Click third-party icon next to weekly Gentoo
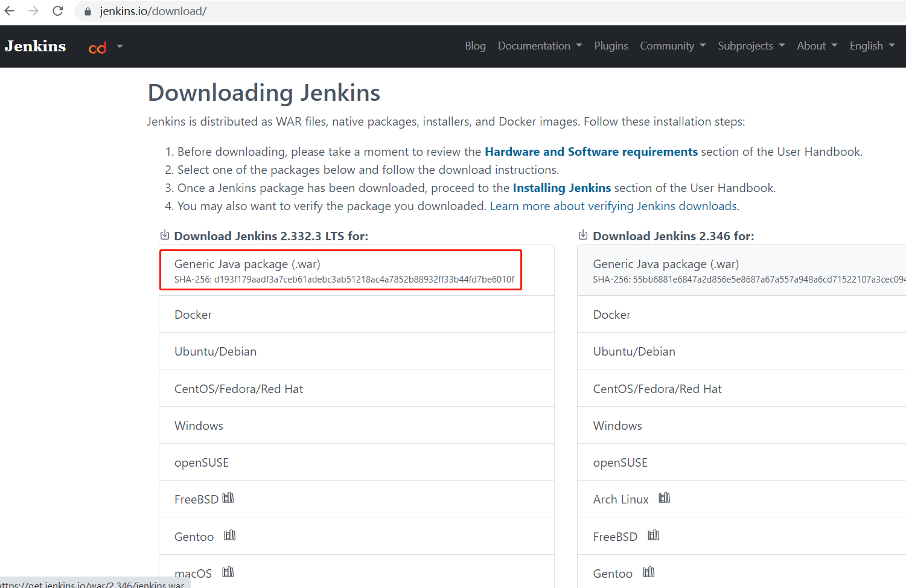This screenshot has width=906, height=588. click(x=649, y=572)
